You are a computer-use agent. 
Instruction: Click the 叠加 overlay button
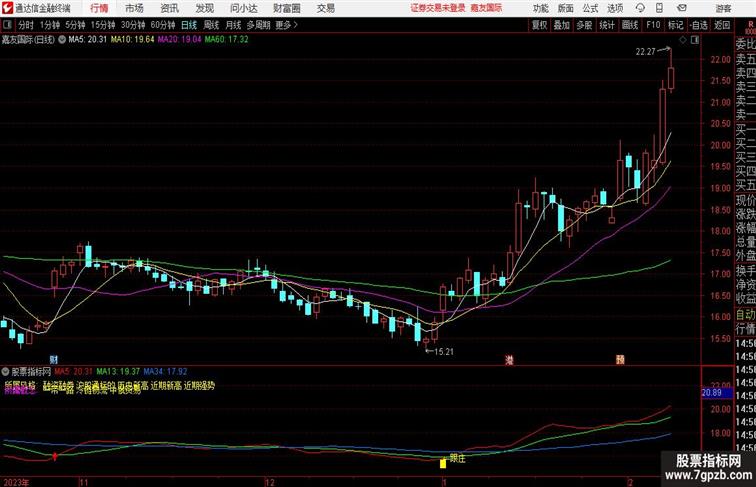coord(562,25)
